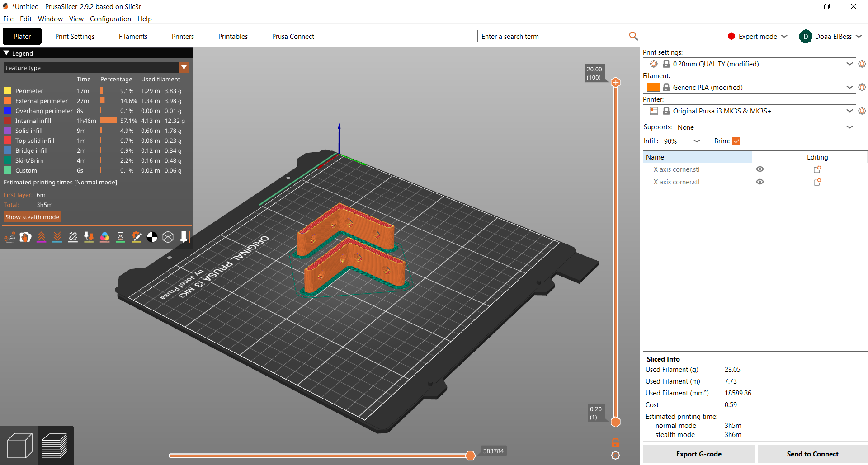Toggle Travel moves visibility in legend toolbar
Viewport: 868px width, 465px height.
tap(10, 237)
